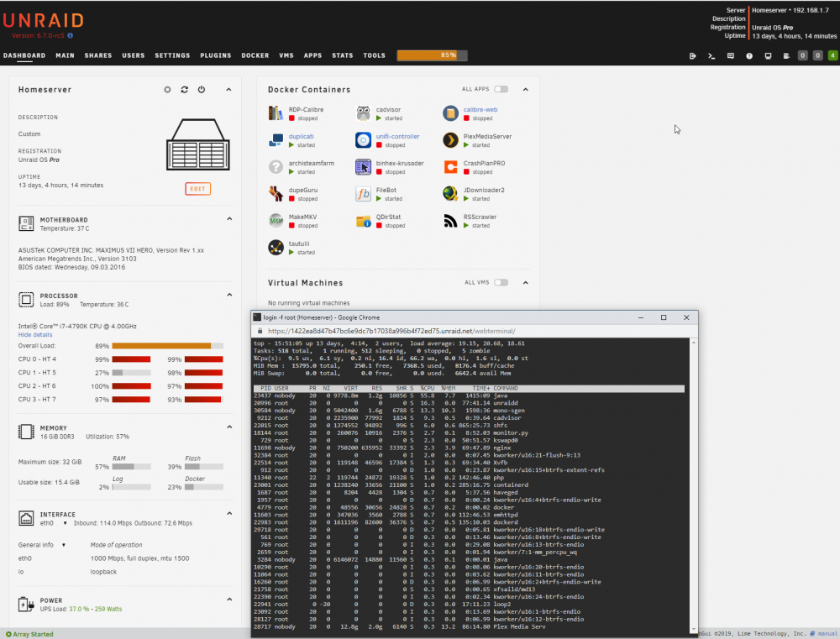Click the dupeGuru container icon
The height and width of the screenshot is (639, 840).
point(276,193)
